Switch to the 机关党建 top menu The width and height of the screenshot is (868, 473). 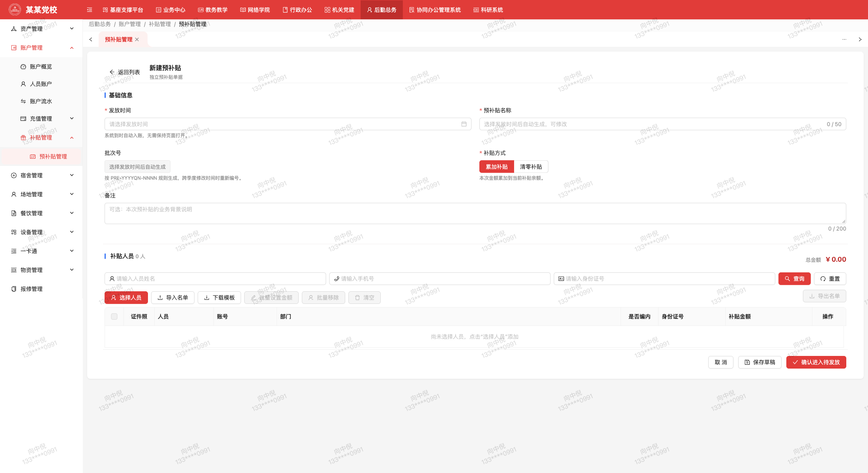tap(339, 10)
